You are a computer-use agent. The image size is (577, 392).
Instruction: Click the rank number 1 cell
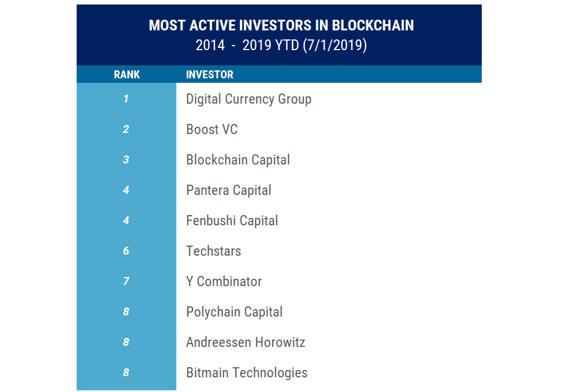126,99
